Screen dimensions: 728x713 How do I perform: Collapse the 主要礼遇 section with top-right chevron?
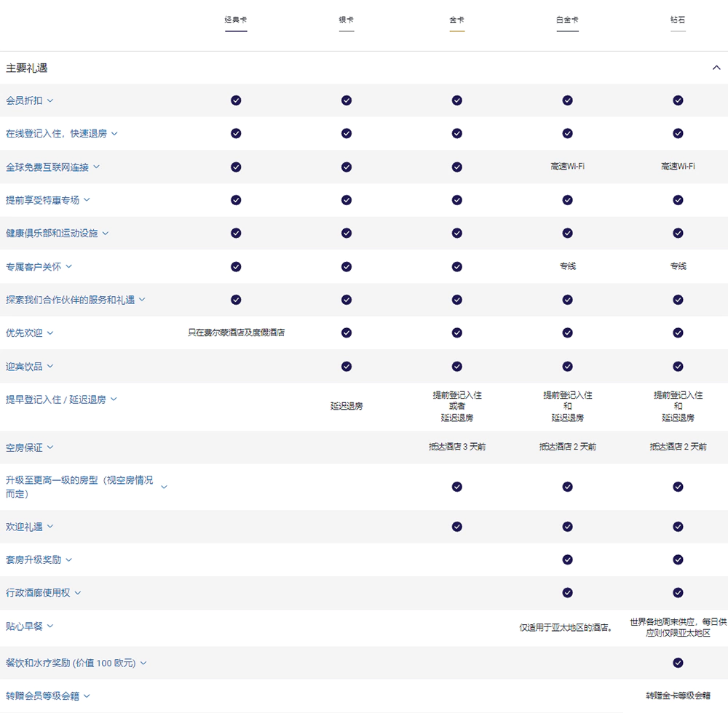716,68
